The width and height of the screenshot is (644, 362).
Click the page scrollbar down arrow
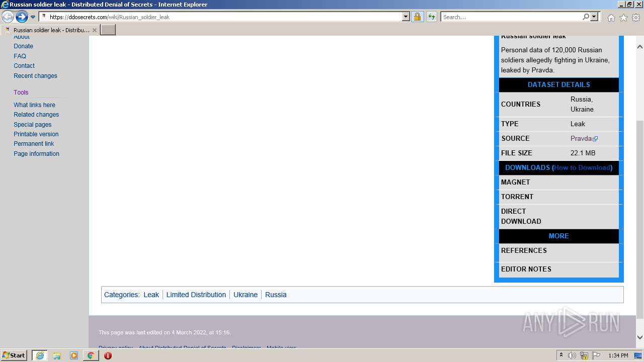[640, 337]
